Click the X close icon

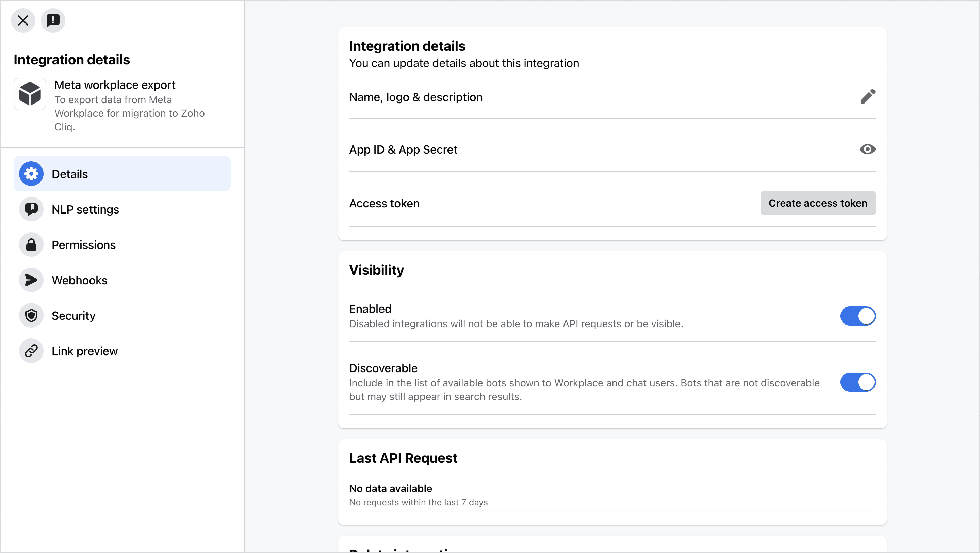pyautogui.click(x=23, y=20)
